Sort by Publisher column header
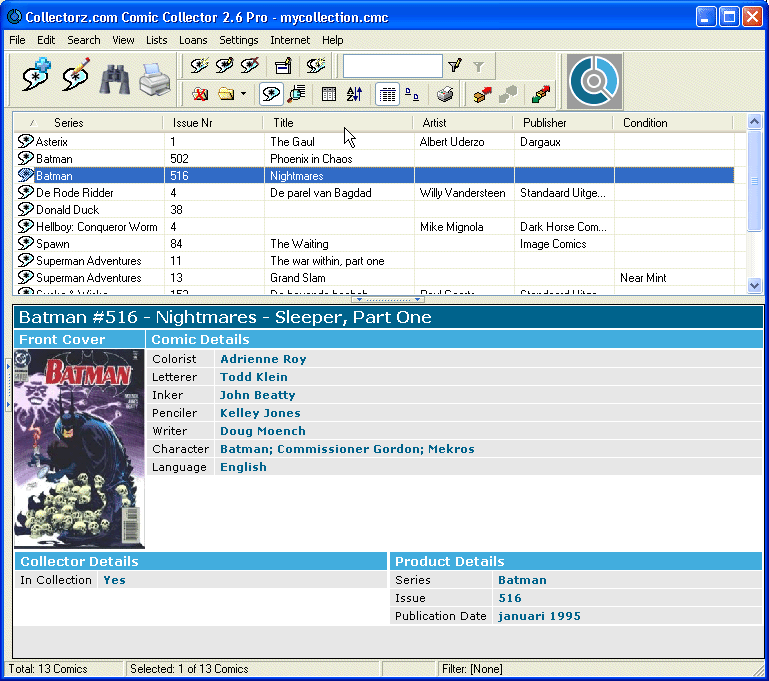Image resolution: width=769 pixels, height=681 pixels. coord(564,123)
